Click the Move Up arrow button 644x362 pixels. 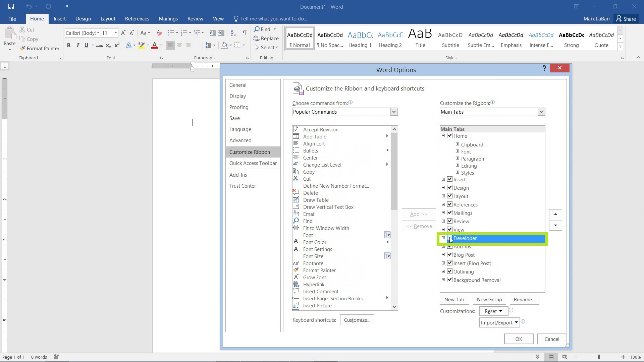click(x=555, y=214)
